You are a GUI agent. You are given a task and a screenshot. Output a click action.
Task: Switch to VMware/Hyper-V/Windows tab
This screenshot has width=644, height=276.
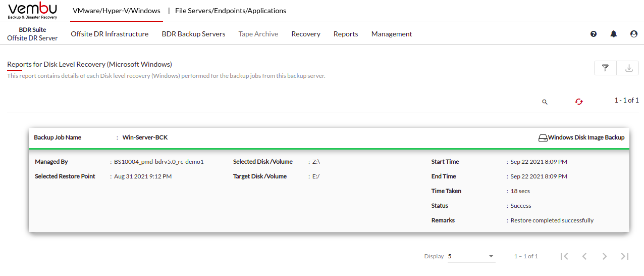[x=117, y=11]
